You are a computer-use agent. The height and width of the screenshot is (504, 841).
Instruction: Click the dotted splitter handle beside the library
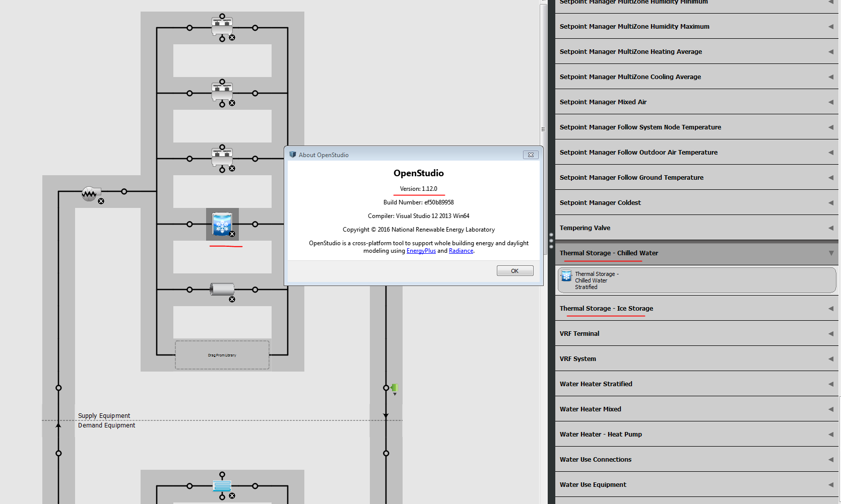tap(551, 241)
